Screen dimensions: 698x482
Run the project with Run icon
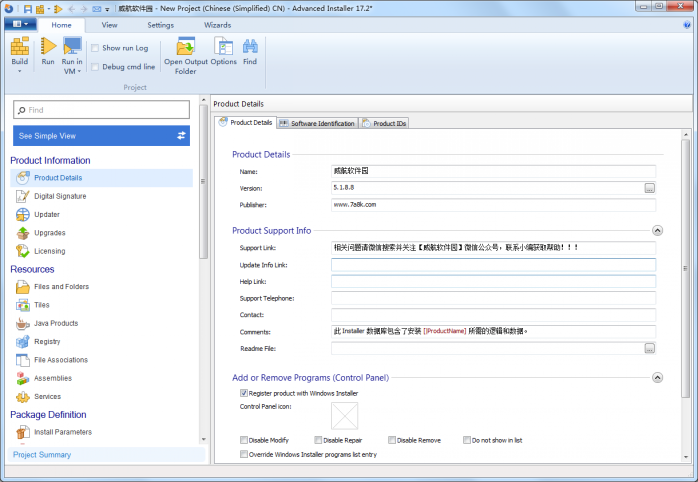[x=48, y=46]
